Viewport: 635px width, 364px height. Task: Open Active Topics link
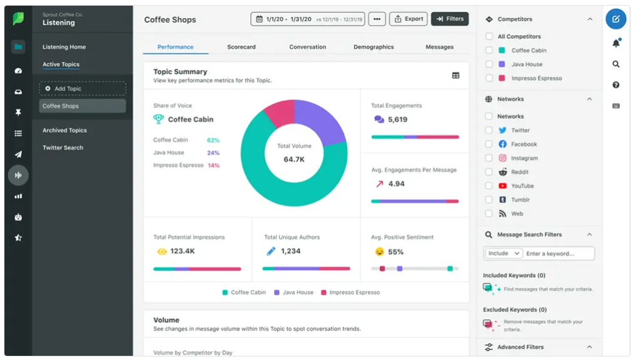[x=61, y=65]
